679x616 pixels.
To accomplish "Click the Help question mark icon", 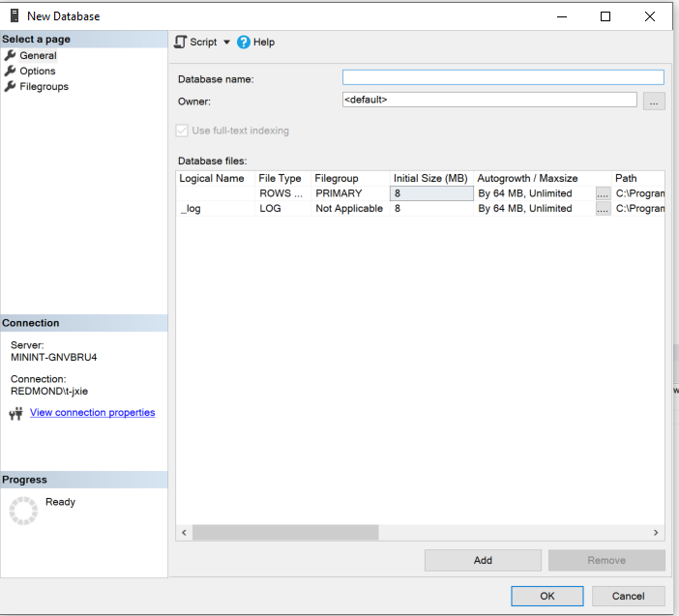I will coord(244,43).
